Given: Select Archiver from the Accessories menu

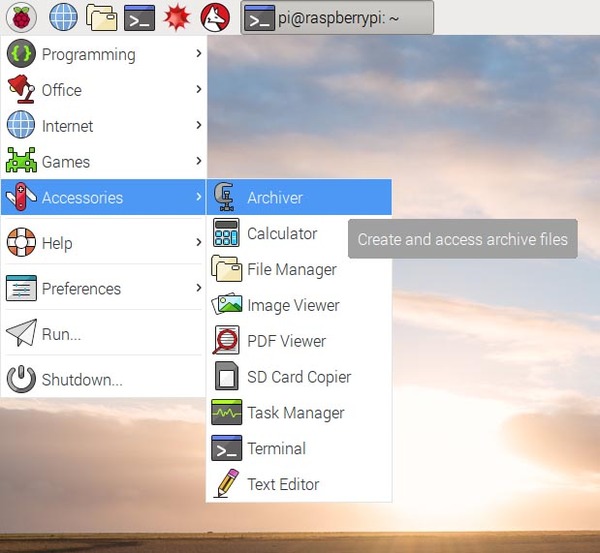Looking at the screenshot, I should 275,198.
